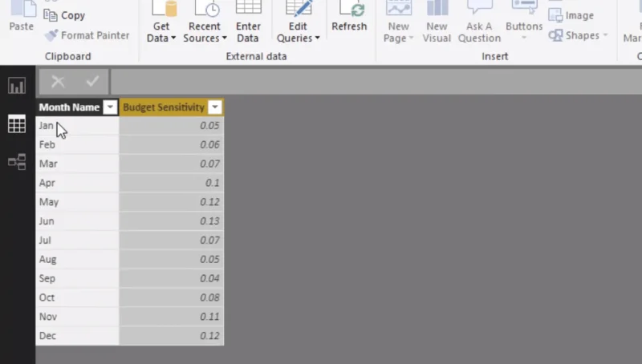Insert an Image
The image size is (642, 364).
(x=571, y=15)
